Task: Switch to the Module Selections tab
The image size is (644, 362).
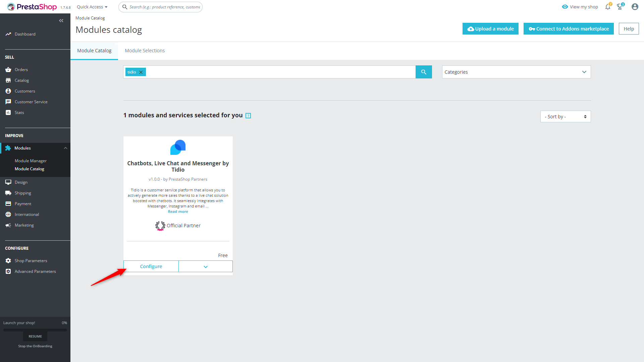Action: click(145, 51)
